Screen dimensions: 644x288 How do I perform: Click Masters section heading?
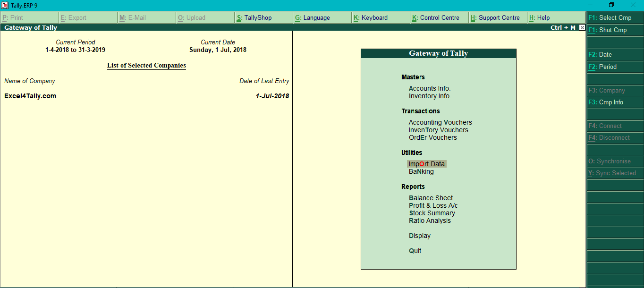tap(413, 77)
